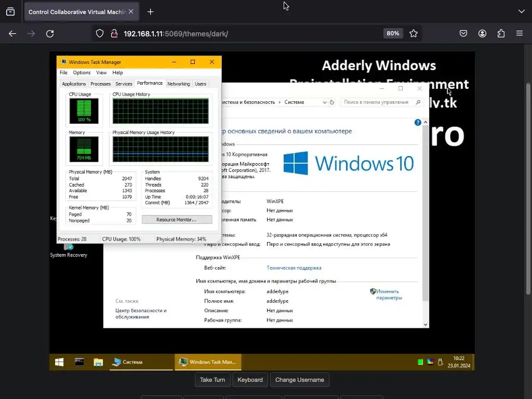The width and height of the screenshot is (532, 399).
Task: Show insecure connection lock info
Action: coord(114,34)
